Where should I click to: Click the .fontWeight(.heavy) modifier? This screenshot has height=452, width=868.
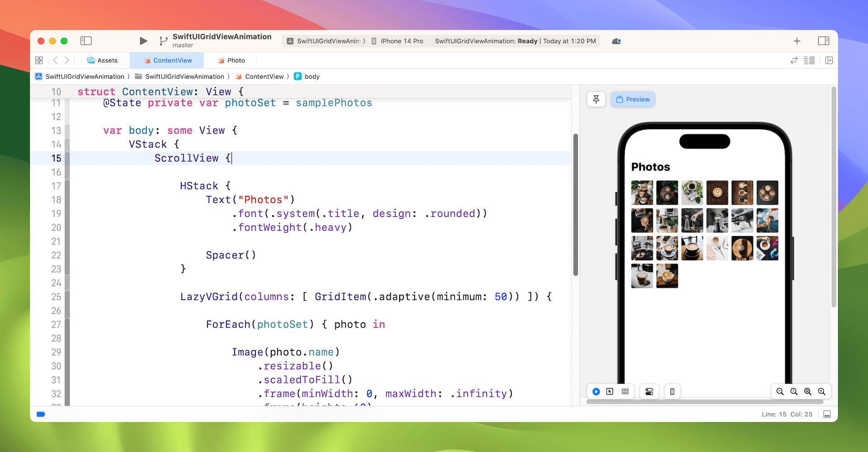tap(292, 227)
